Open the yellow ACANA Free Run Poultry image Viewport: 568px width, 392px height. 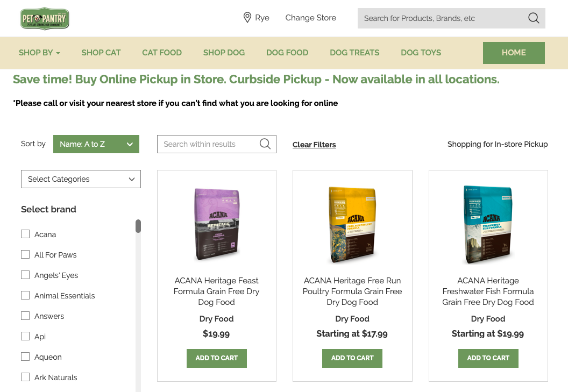pyautogui.click(x=352, y=225)
